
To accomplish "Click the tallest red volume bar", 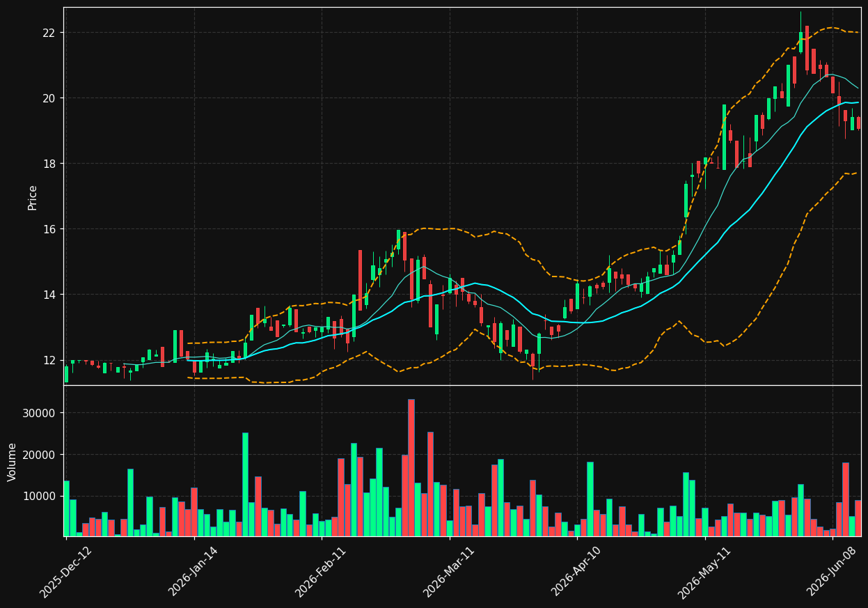I will [411, 467].
